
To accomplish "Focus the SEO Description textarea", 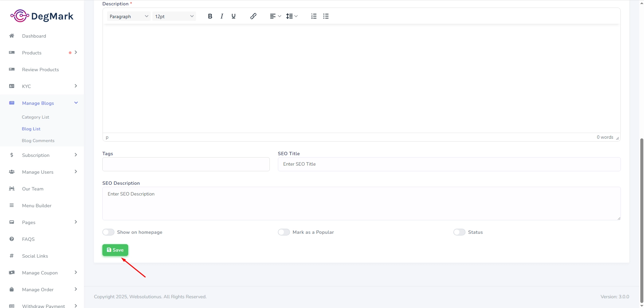I will [361, 204].
